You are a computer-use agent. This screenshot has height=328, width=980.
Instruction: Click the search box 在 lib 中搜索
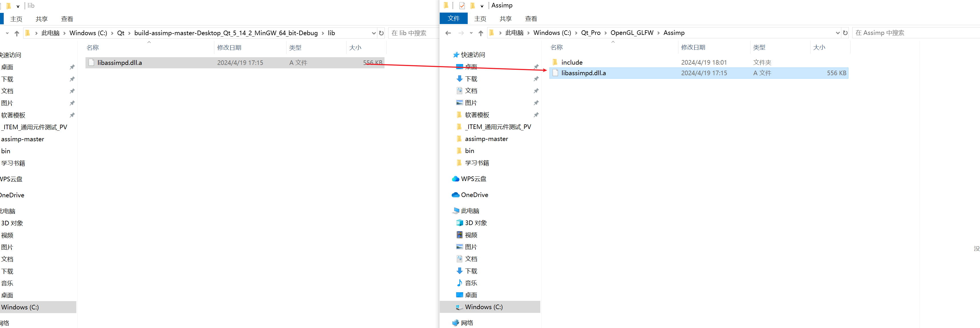pos(414,33)
